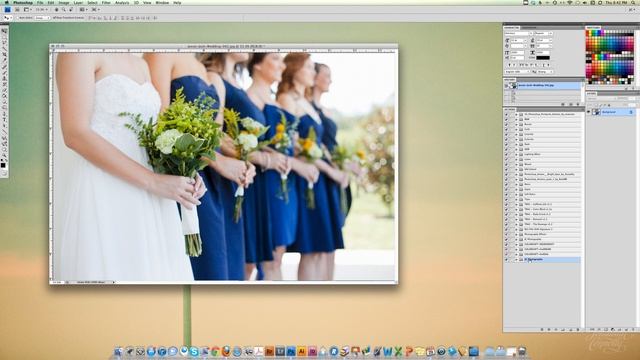This screenshot has height=360, width=640.
Task: Expand the topmost action set arrow
Action: [x=516, y=114]
